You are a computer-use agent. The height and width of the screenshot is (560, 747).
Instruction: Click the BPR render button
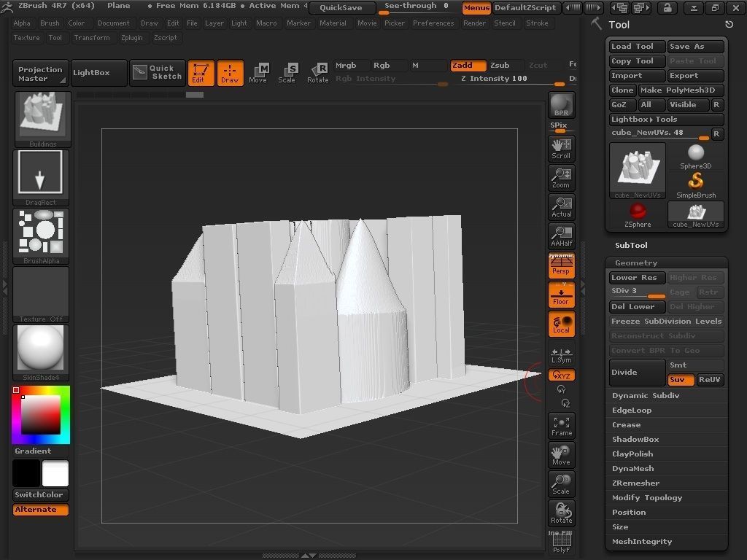[x=561, y=105]
